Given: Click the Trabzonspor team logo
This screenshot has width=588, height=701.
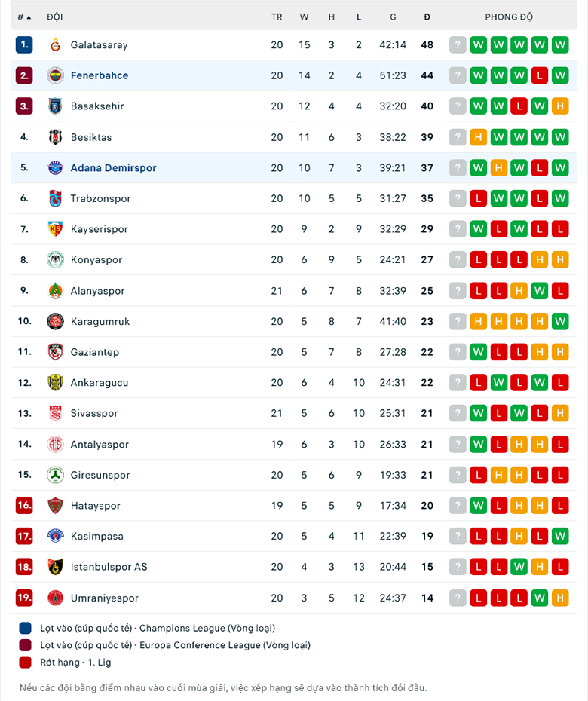Looking at the screenshot, I should coord(55,198).
